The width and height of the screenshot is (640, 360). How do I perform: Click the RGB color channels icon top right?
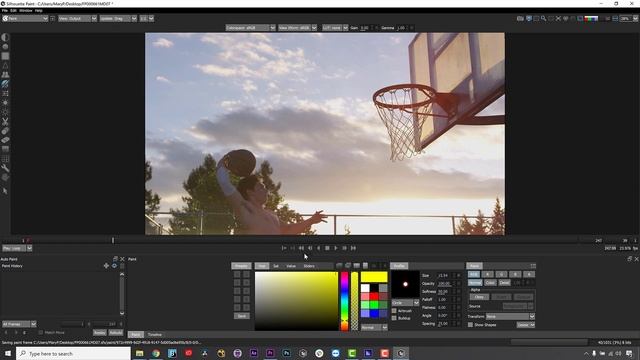[x=591, y=18]
